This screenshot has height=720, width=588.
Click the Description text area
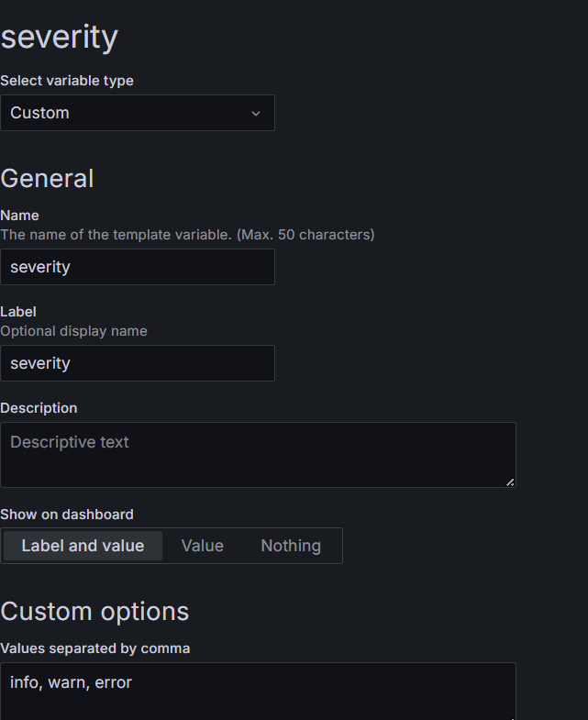(257, 454)
